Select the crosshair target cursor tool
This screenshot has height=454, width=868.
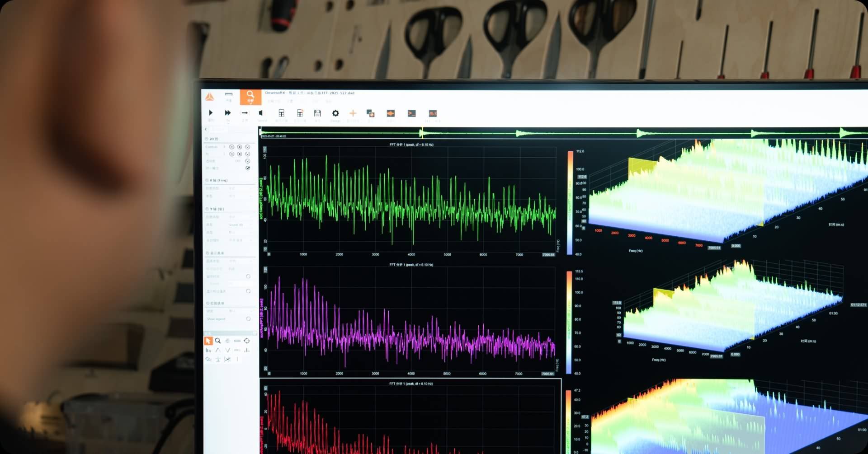click(247, 341)
